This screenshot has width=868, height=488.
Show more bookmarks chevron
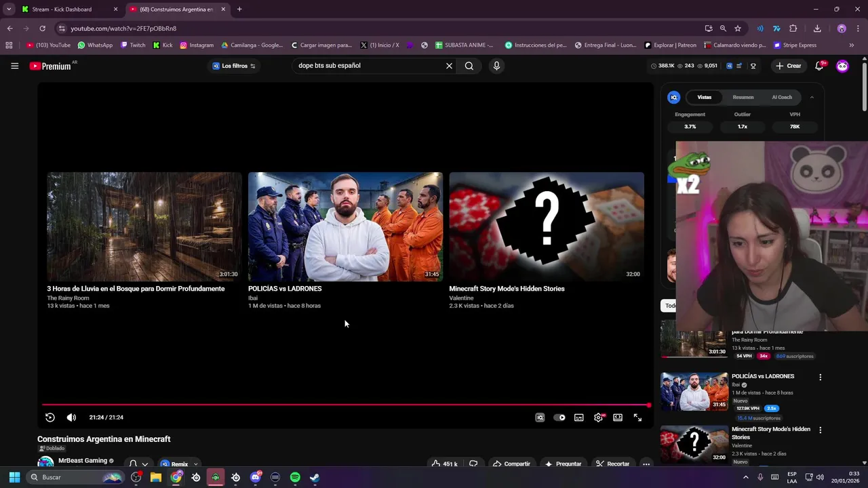pos(852,45)
